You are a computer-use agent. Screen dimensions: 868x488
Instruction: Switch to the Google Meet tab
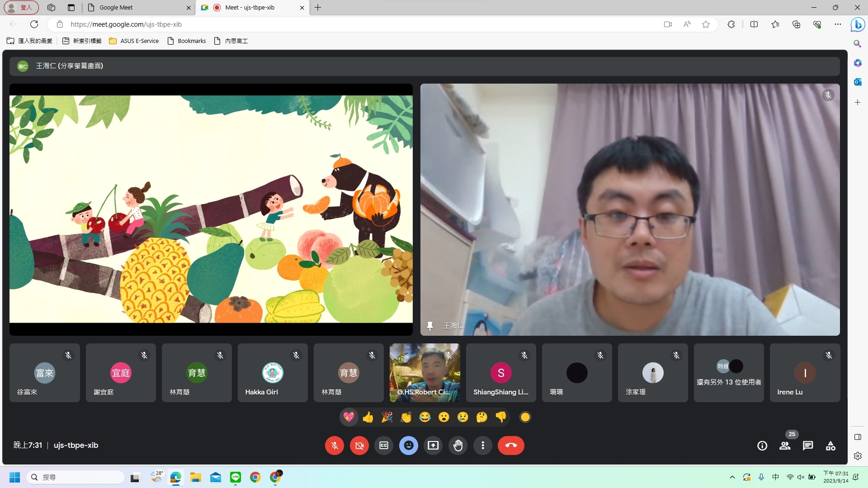point(136,8)
